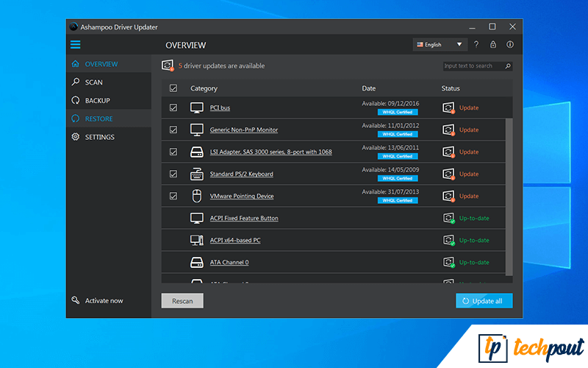
Task: Open the ATA Channel 0 link
Action: click(x=229, y=263)
